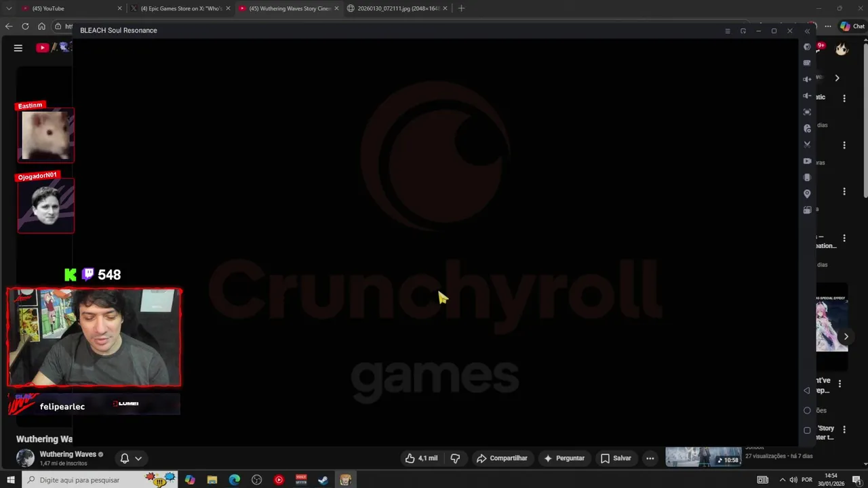This screenshot has width=868, height=488.
Task: Open the browser three-dot settings menu
Action: tap(829, 26)
